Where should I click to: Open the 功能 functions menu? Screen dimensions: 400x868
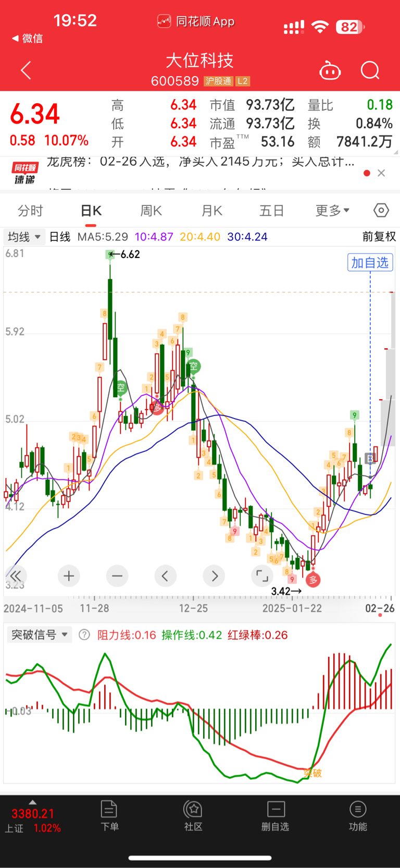(x=358, y=816)
